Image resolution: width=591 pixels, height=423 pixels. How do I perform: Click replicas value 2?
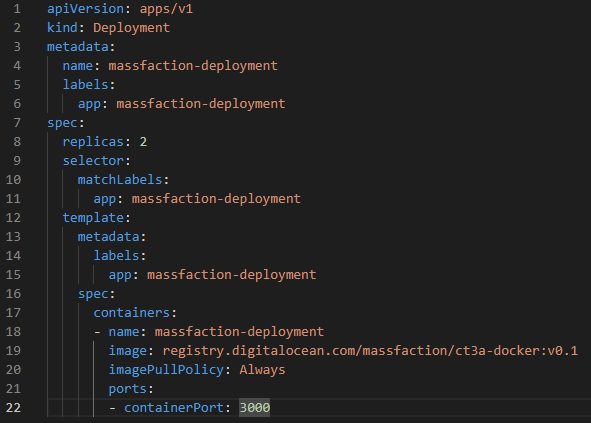pyautogui.click(x=143, y=142)
